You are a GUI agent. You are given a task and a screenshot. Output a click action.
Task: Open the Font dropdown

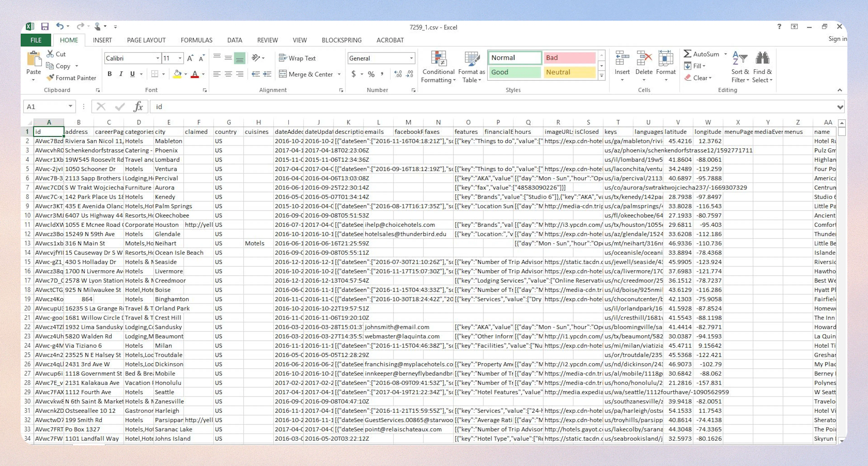point(158,58)
